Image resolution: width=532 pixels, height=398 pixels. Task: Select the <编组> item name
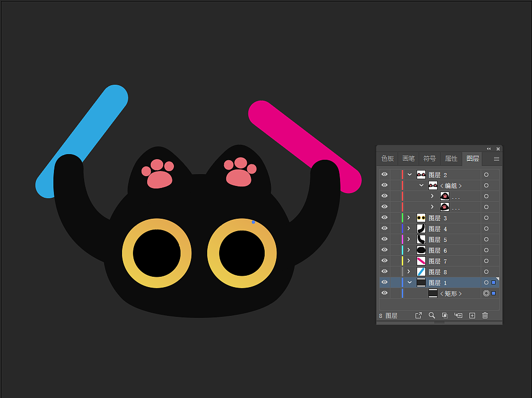451,186
